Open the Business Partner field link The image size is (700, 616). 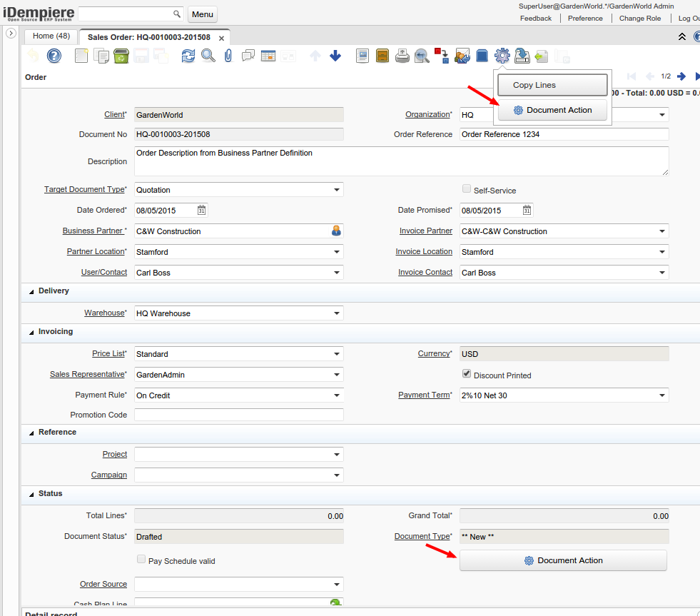coord(93,231)
